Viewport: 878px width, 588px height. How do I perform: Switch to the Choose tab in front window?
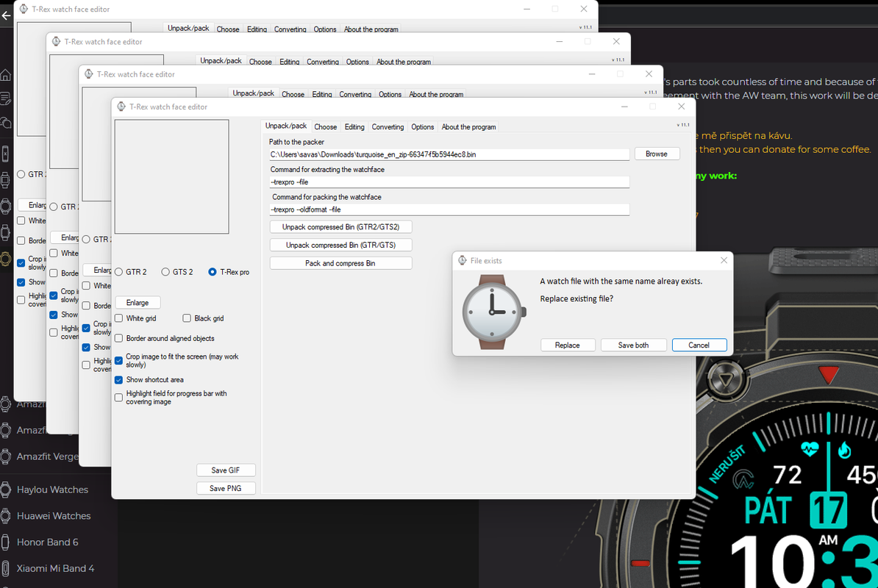(325, 127)
